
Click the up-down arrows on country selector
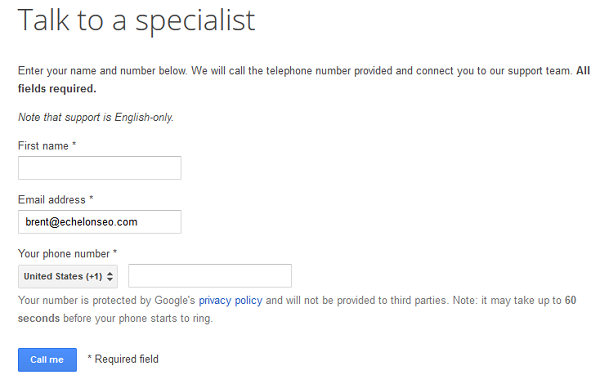pyautogui.click(x=110, y=277)
